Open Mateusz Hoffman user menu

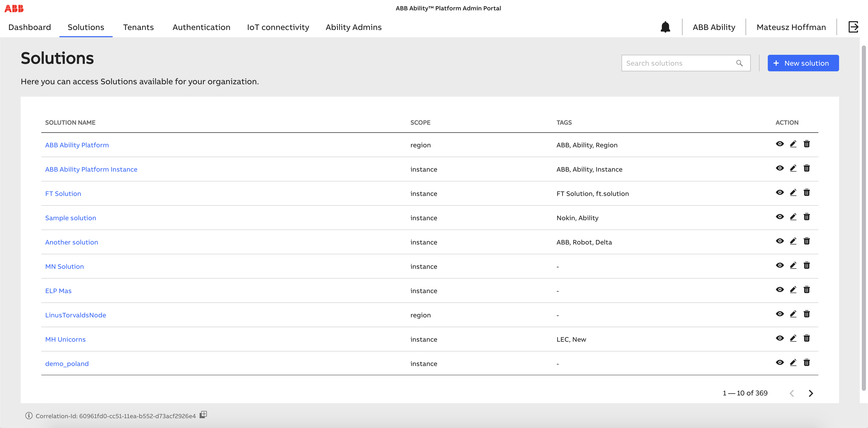pyautogui.click(x=791, y=27)
